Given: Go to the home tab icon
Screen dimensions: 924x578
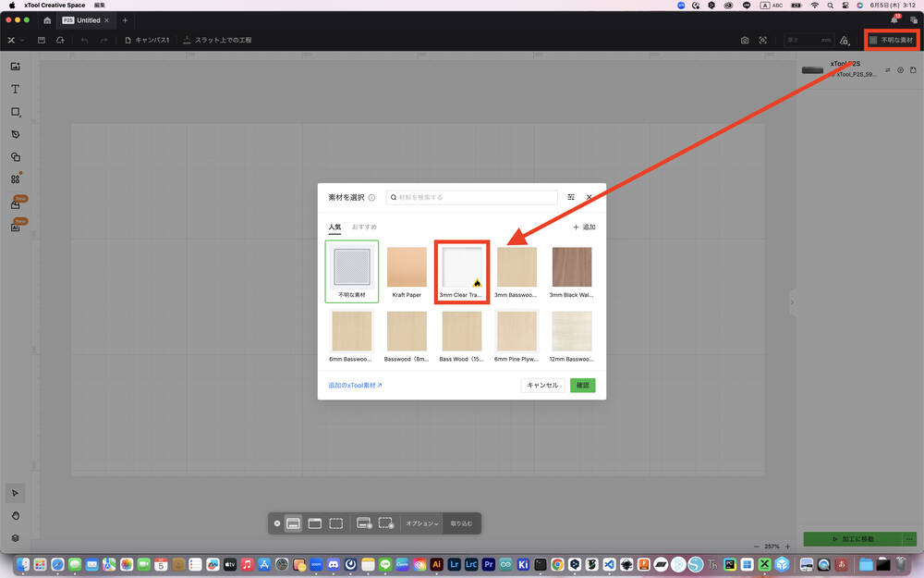Looking at the screenshot, I should click(x=47, y=20).
